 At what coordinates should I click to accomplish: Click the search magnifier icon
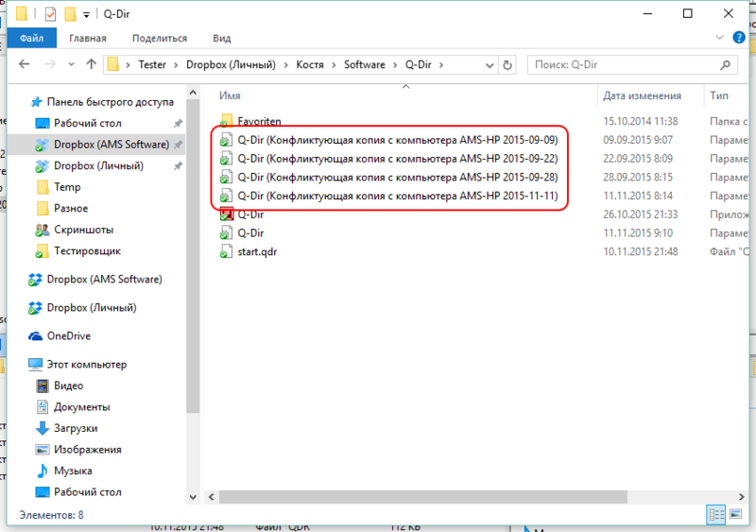coord(725,64)
